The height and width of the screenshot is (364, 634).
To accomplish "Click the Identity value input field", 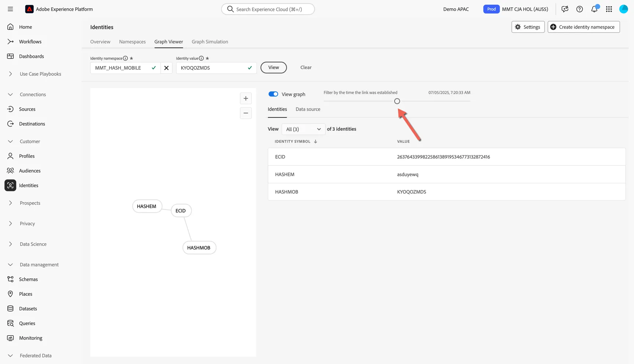I will click(216, 68).
